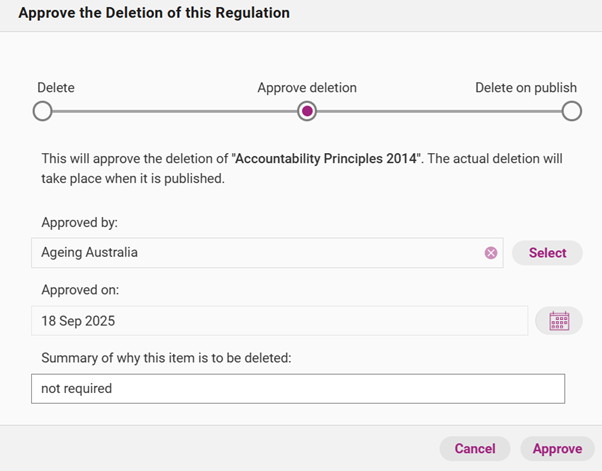Select the Delete on publish step label

[x=525, y=88]
